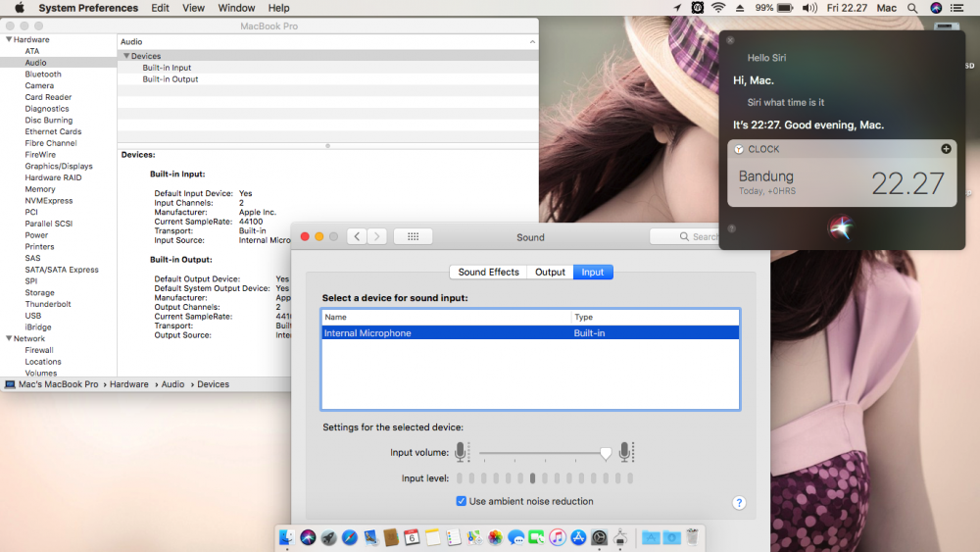Open Maps from the dock
This screenshot has height=552, width=980.
(474, 537)
